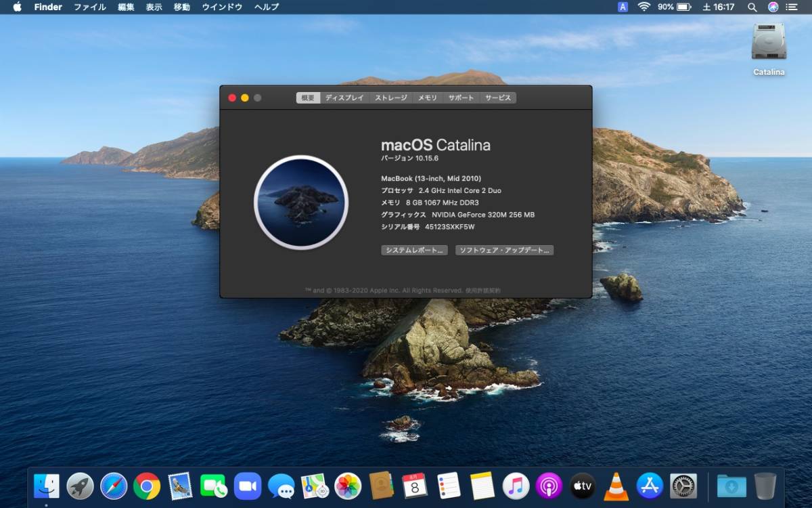Open the ウインドウ menu
The height and width of the screenshot is (508, 812).
222,7
